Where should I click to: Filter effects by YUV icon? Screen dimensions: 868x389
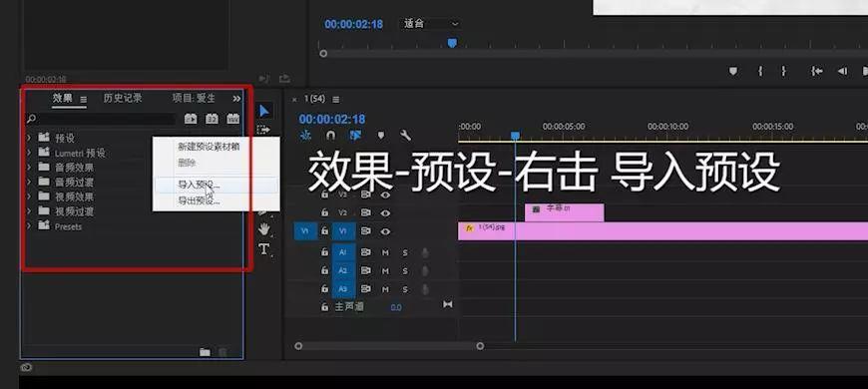pyautogui.click(x=233, y=119)
